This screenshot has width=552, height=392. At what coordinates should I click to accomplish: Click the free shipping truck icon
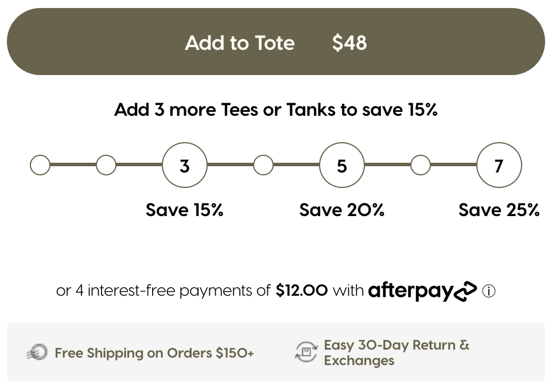tap(37, 352)
